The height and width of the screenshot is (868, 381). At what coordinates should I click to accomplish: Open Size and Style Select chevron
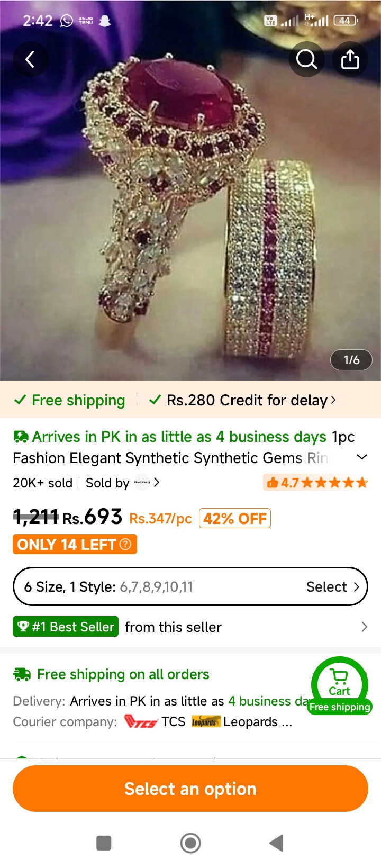[x=356, y=587]
